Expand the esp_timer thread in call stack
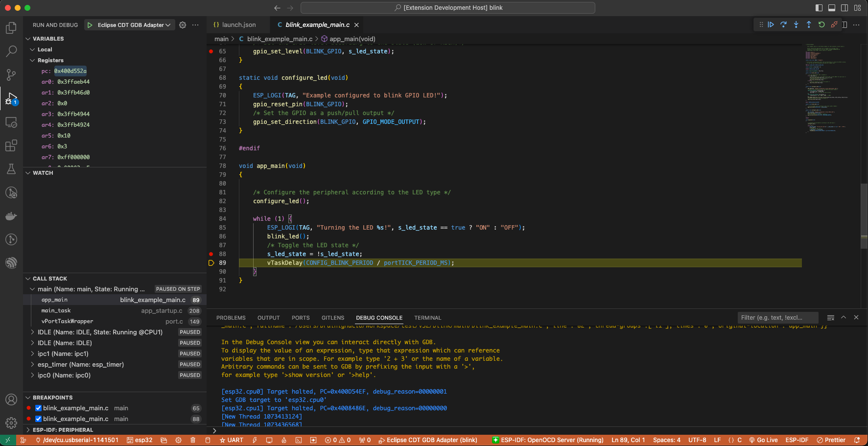Screen dimensions: 868x446 click(x=32, y=365)
